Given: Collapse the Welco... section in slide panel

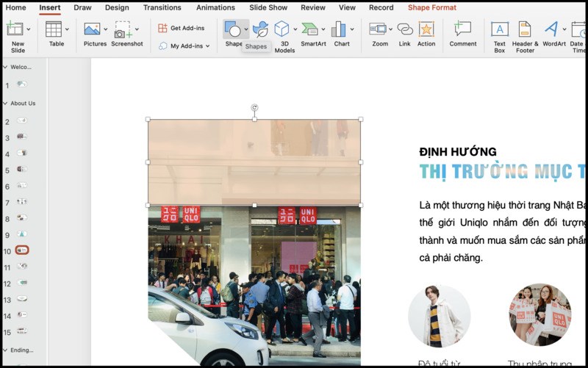Looking at the screenshot, I should tap(5, 67).
